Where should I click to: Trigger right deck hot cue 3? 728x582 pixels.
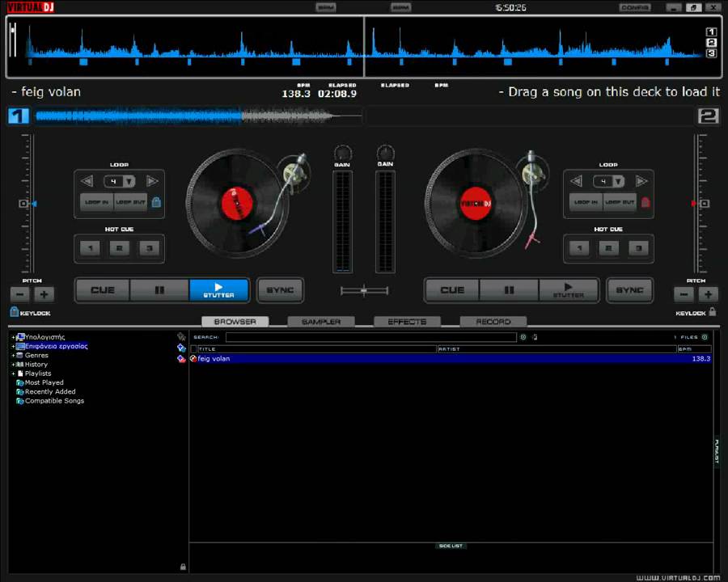(638, 248)
